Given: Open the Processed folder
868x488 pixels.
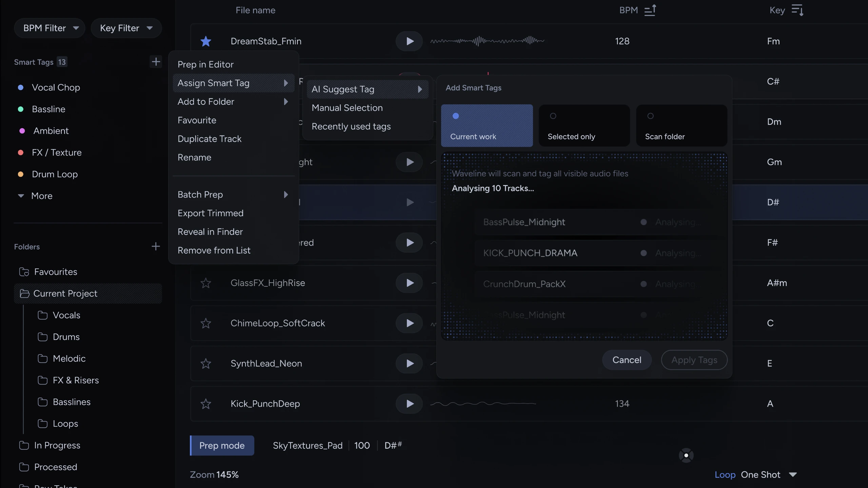Looking at the screenshot, I should (x=48, y=467).
